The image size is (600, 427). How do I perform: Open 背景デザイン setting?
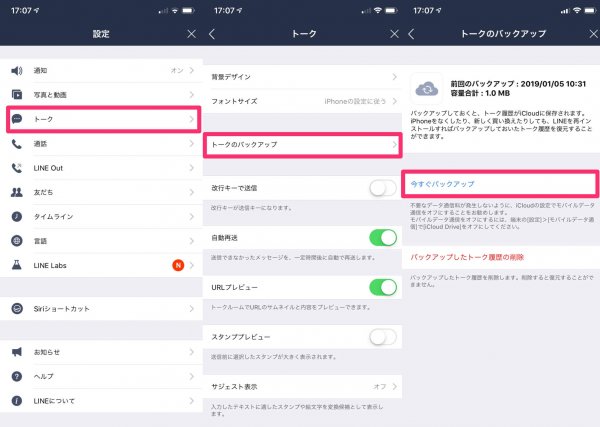click(302, 77)
